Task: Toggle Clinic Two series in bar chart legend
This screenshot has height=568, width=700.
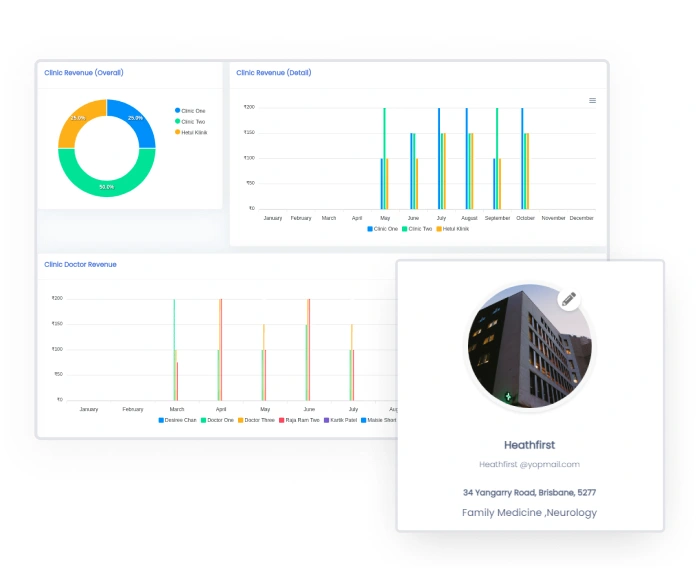Action: point(417,229)
